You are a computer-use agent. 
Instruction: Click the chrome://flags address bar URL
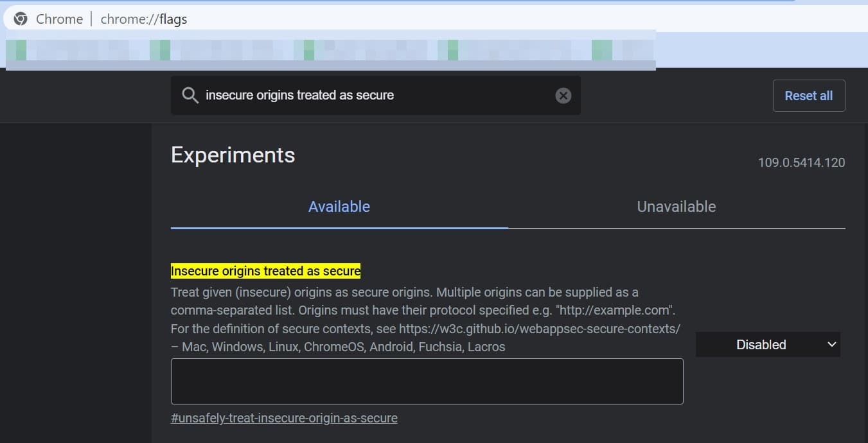coord(144,19)
